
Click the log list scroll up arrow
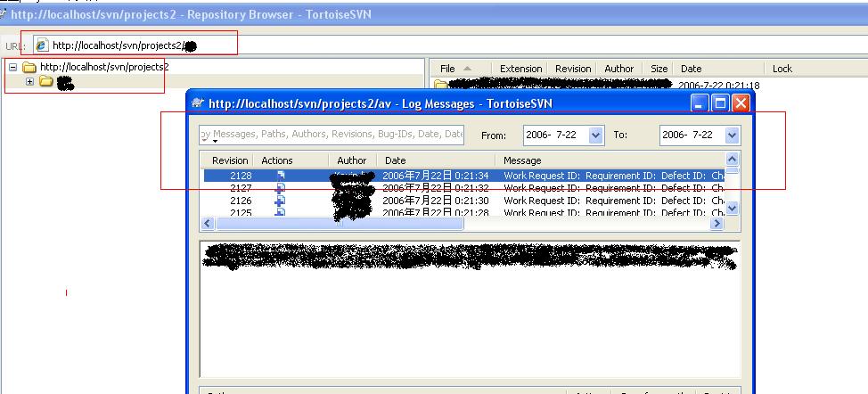point(732,160)
